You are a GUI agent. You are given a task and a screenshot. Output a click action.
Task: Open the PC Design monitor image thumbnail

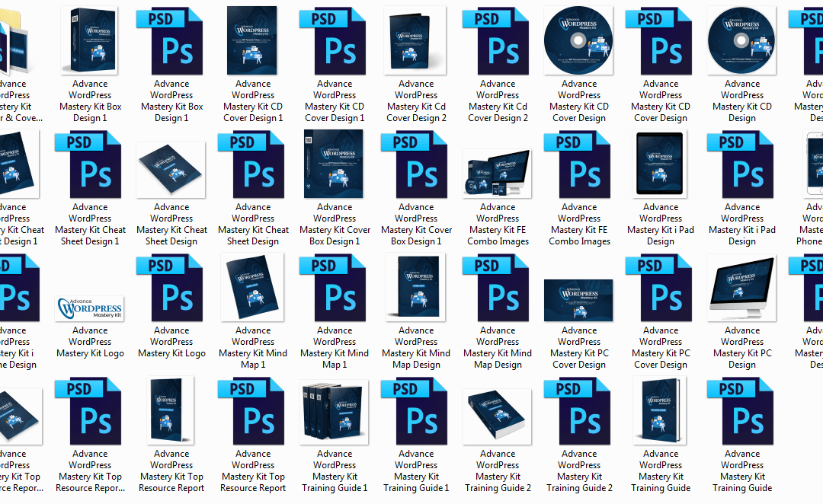tap(741, 289)
